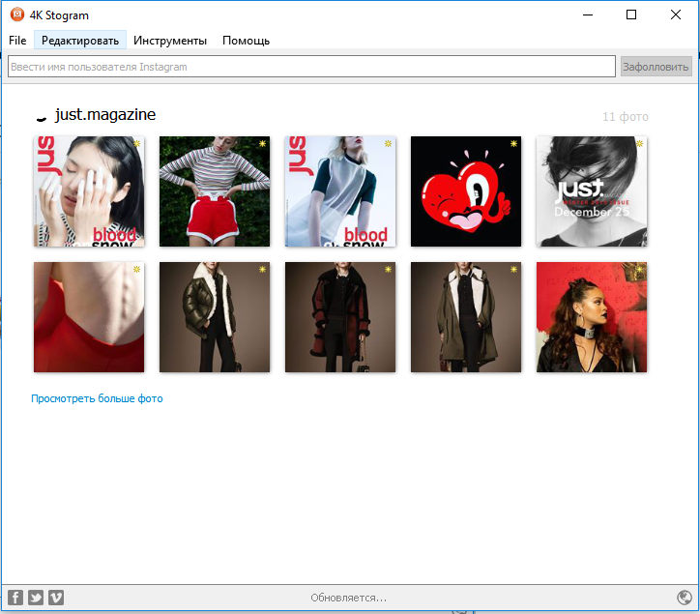Open the olive parka model photo

coord(466,317)
